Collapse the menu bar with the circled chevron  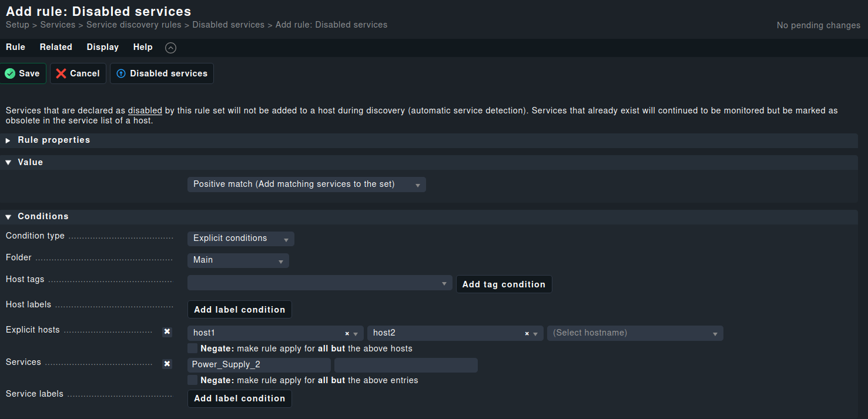click(170, 48)
